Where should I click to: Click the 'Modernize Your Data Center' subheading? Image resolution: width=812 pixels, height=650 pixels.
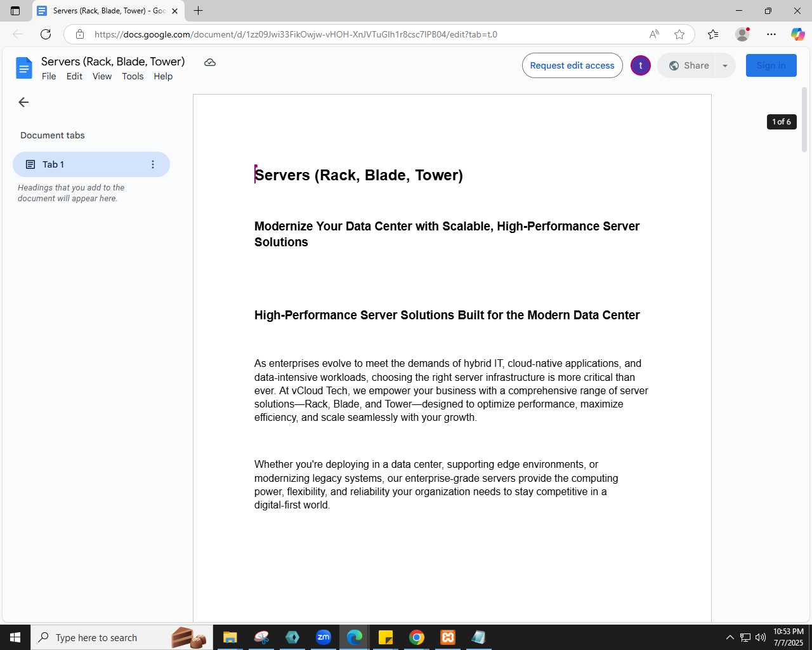click(x=447, y=234)
